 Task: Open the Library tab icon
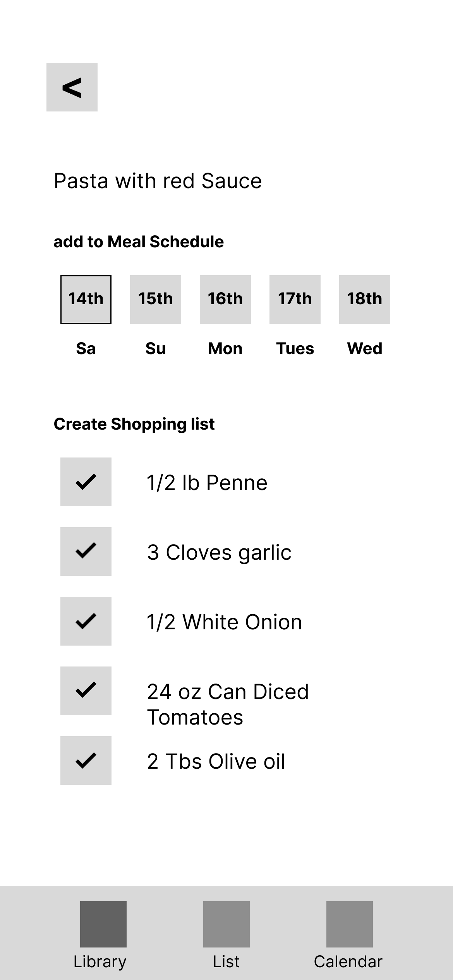coord(103,924)
